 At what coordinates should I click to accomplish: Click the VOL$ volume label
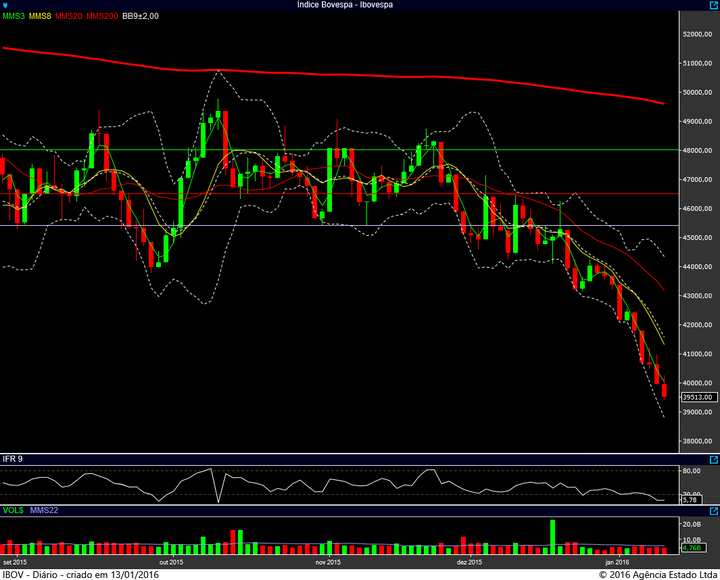point(13,510)
